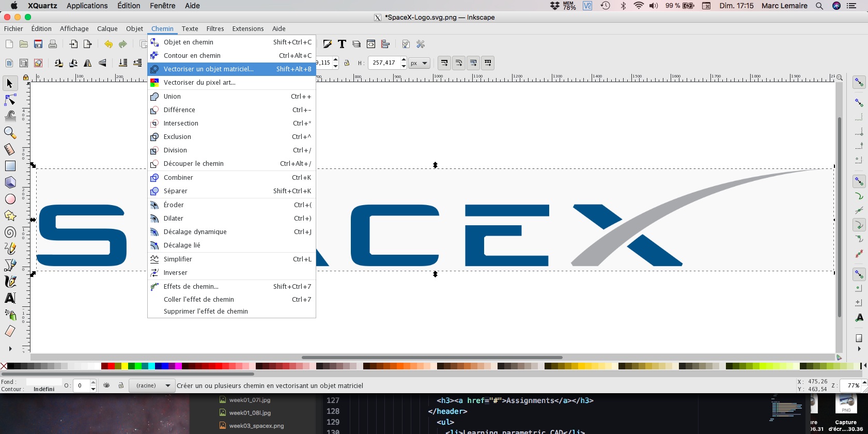Open the (racine) layer dropdown
Viewport: 868px width, 434px height.
[152, 385]
